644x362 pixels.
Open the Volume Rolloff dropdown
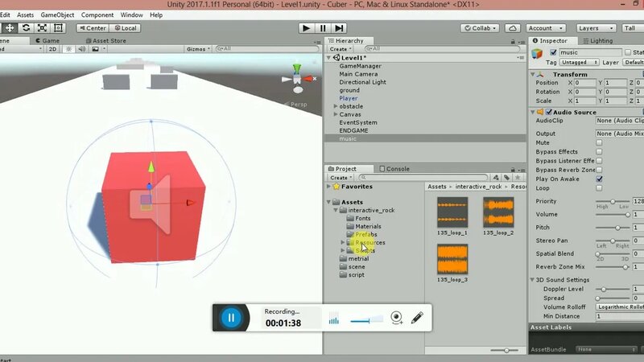click(620, 307)
